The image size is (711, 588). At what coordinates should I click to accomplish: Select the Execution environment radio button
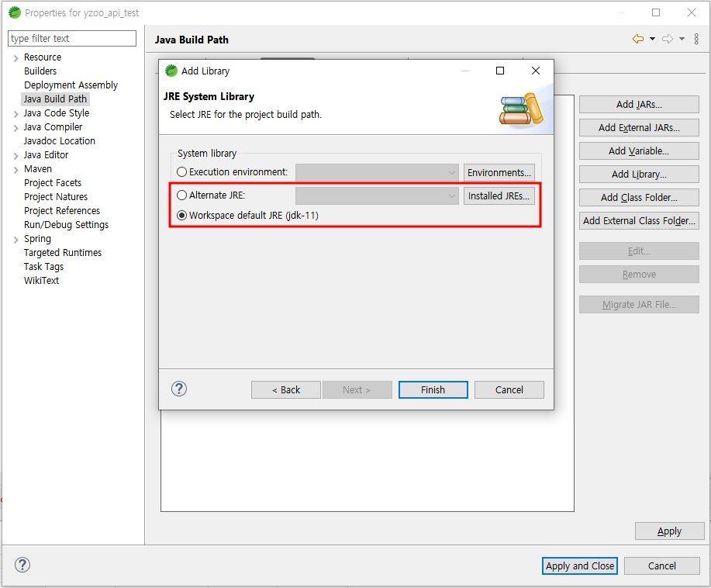[x=182, y=172]
